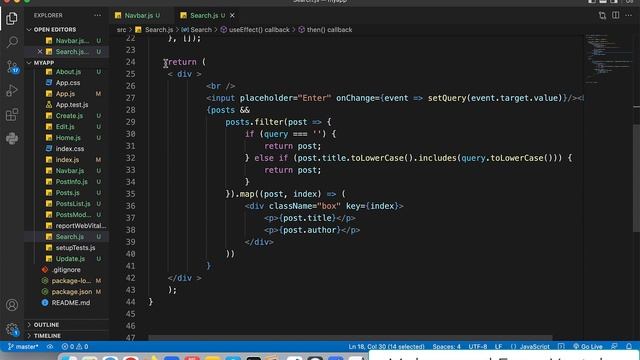Change file encoding UTF-8
Screen dimensions: 640x360
click(478, 347)
